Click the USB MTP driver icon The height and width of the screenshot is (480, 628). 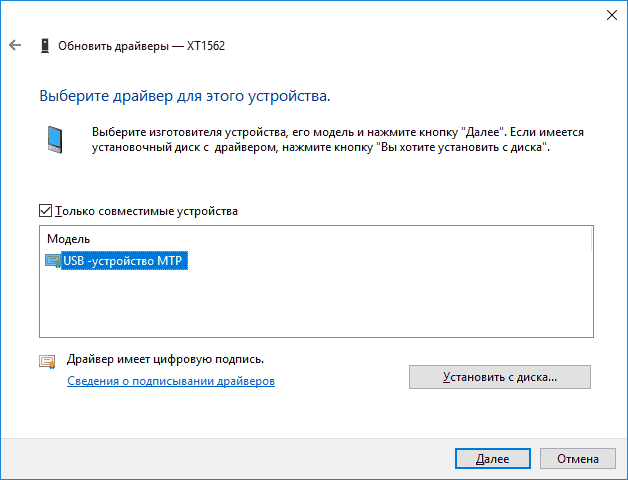[x=53, y=261]
